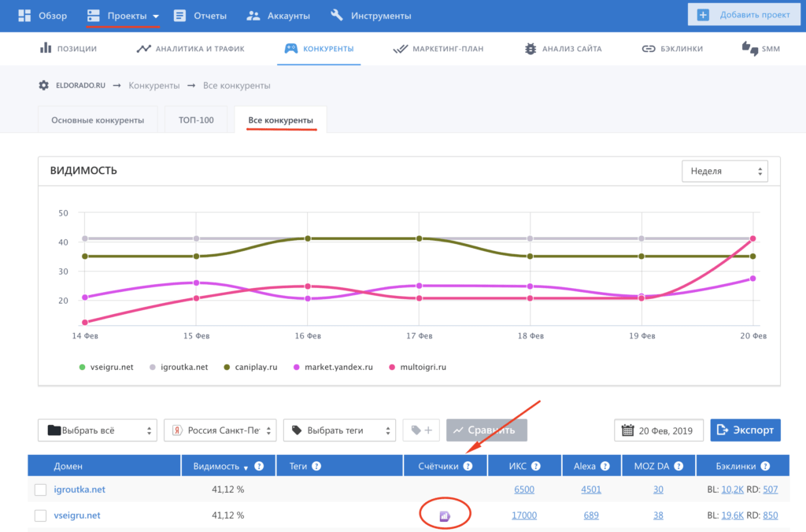Click the help icon next to Счётчики
Screen dimensions: 806x532
tap(468, 466)
